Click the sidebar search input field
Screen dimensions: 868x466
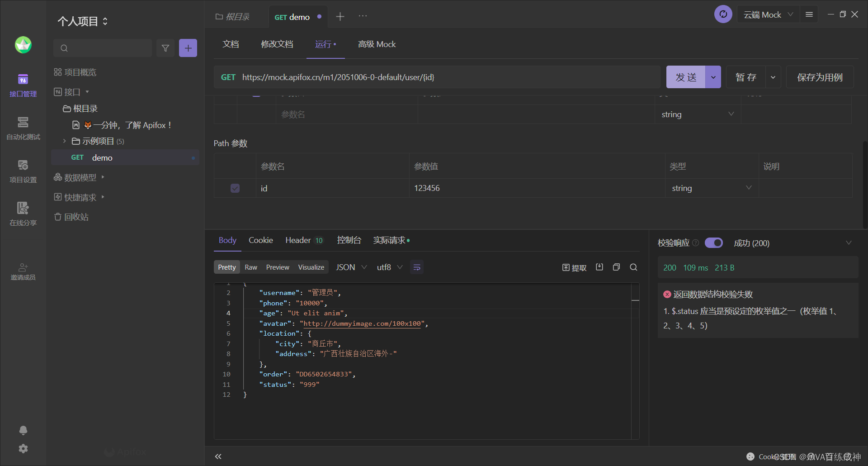[x=103, y=48]
